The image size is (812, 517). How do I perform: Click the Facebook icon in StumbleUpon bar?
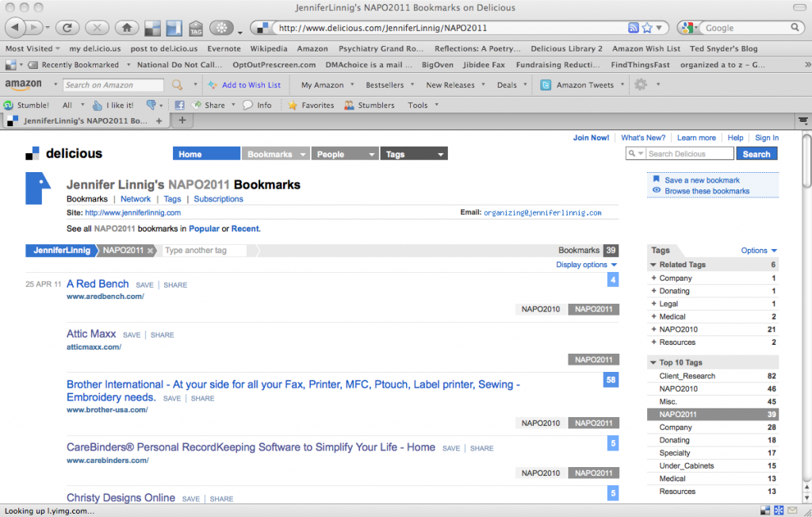pos(180,105)
